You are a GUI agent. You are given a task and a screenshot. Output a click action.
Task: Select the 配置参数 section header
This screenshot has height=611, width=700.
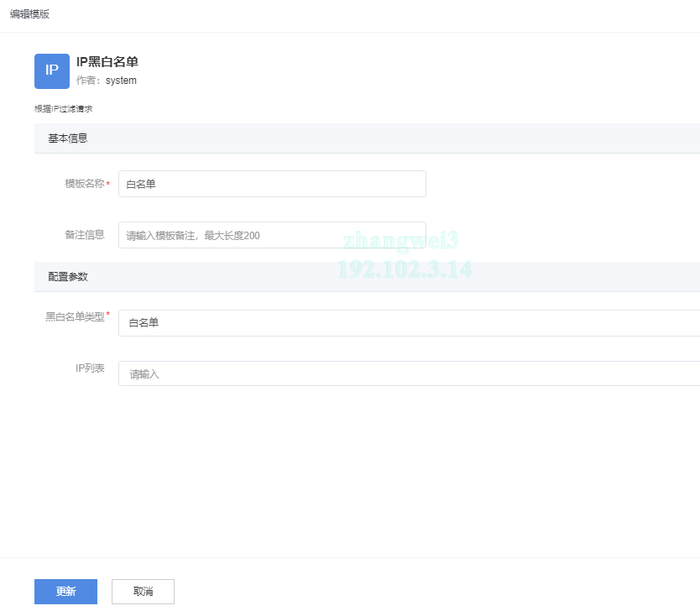[68, 276]
